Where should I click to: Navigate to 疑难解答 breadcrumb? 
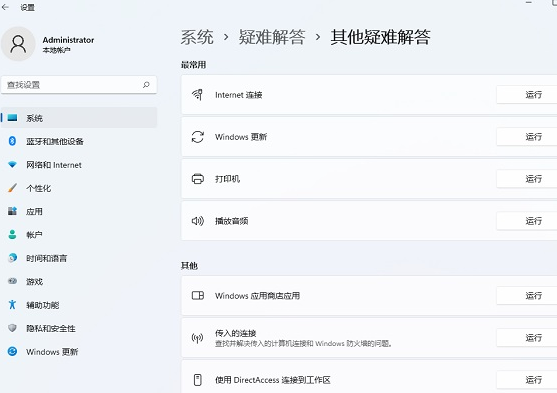[x=272, y=37]
